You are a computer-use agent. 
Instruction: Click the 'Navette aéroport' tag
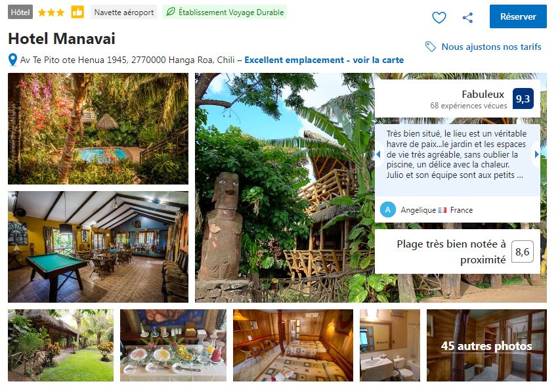pos(124,12)
